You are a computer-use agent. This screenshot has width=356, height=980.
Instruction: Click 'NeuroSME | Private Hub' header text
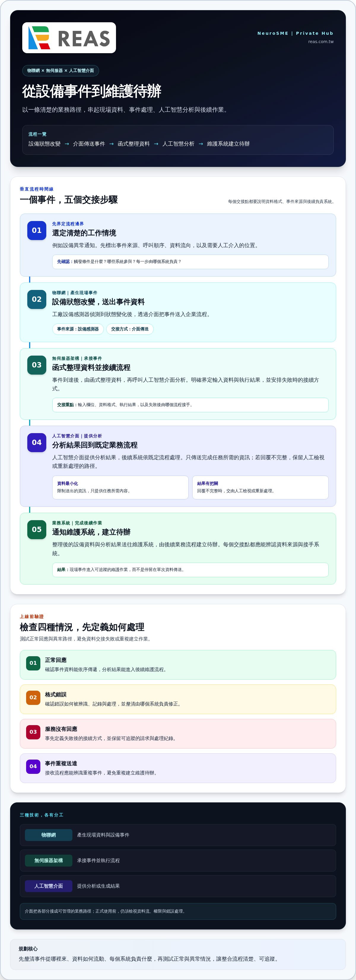tap(295, 34)
